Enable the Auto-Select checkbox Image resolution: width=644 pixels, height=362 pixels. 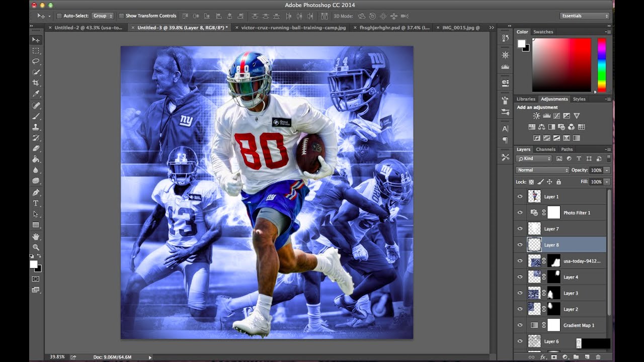click(x=59, y=16)
